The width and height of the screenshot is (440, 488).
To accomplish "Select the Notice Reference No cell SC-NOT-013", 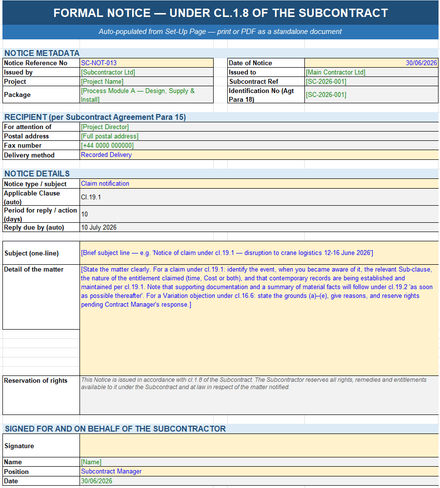I will 146,63.
